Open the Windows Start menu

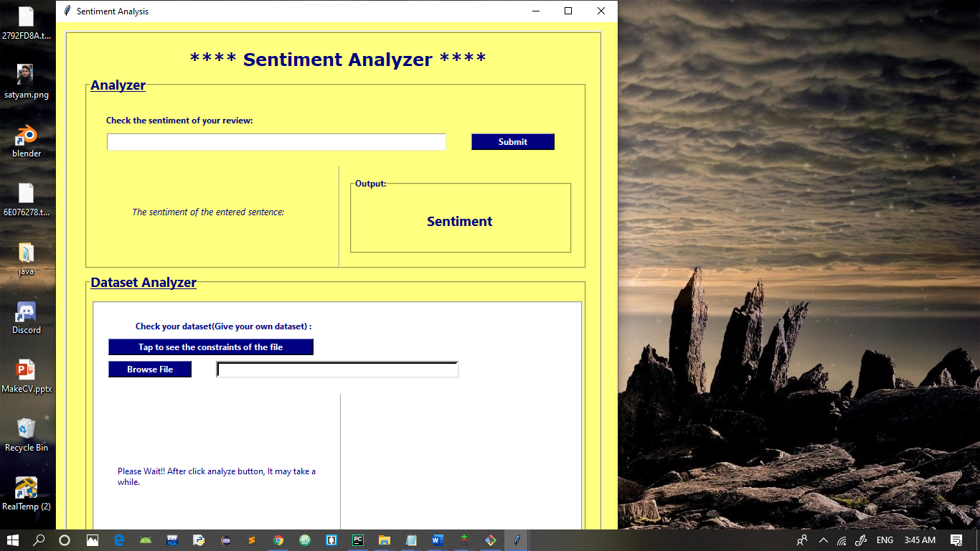pos(13,540)
